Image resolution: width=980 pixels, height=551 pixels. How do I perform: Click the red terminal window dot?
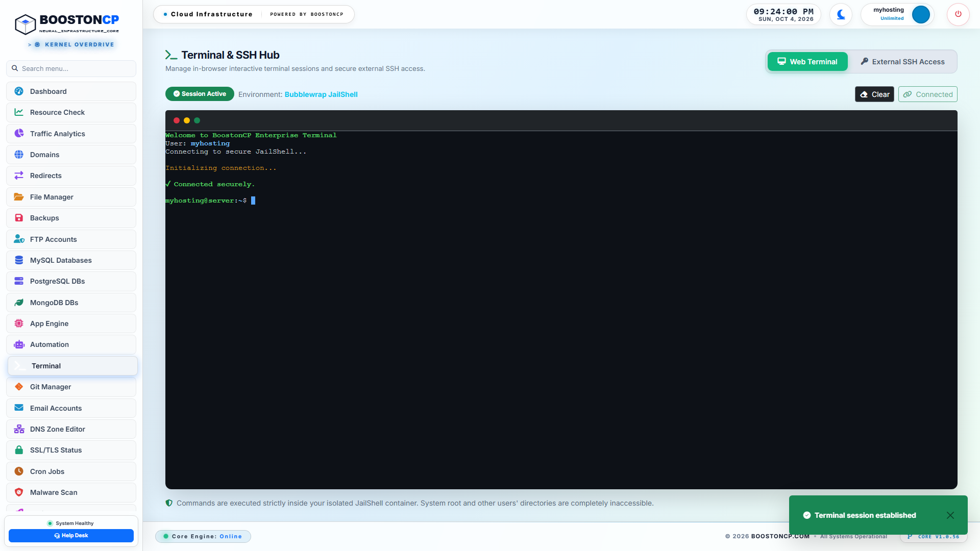177,120
